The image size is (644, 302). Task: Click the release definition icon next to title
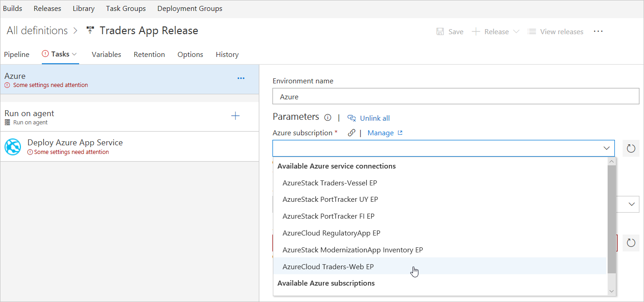pos(90,31)
